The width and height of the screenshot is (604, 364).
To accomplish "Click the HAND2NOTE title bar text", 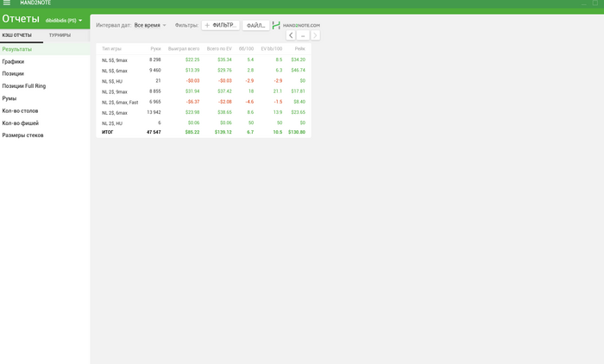I will click(35, 3).
